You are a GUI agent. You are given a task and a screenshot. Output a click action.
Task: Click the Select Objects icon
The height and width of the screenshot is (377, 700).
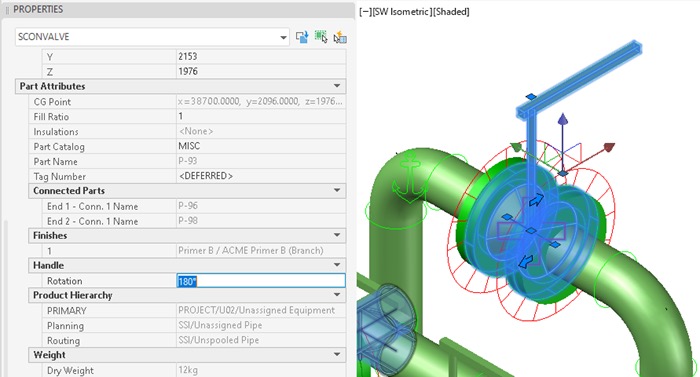pyautogui.click(x=321, y=37)
